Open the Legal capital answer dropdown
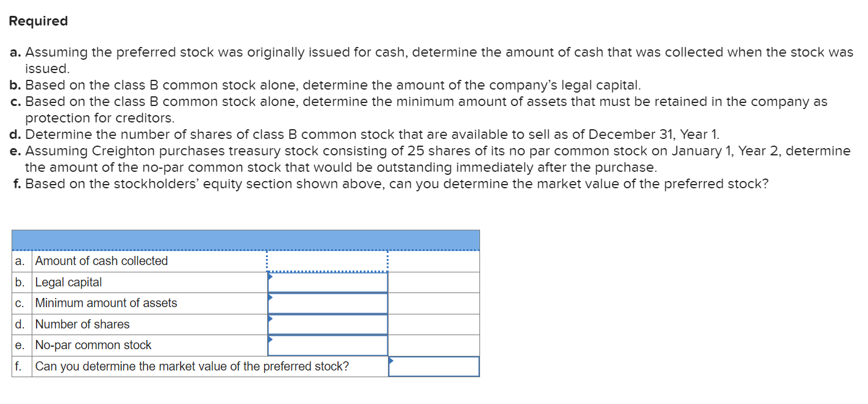This screenshot has width=868, height=404. click(x=328, y=282)
